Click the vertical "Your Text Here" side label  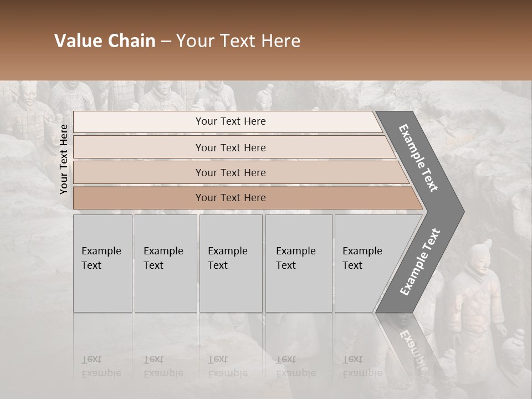64,160
